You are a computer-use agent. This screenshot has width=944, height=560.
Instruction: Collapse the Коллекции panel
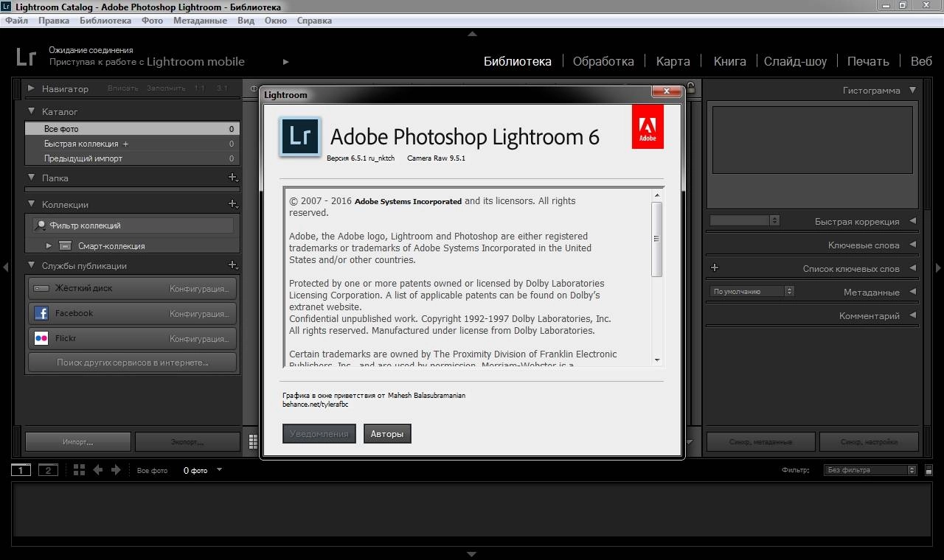click(32, 204)
